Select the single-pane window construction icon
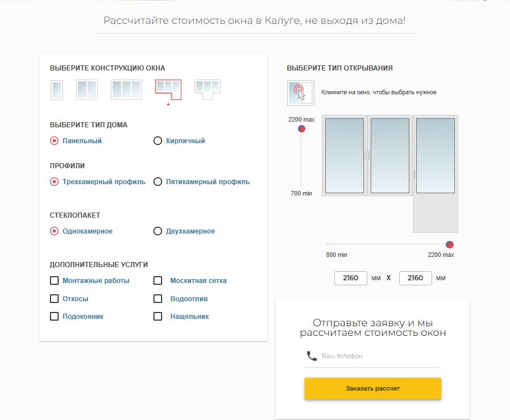 [x=57, y=90]
